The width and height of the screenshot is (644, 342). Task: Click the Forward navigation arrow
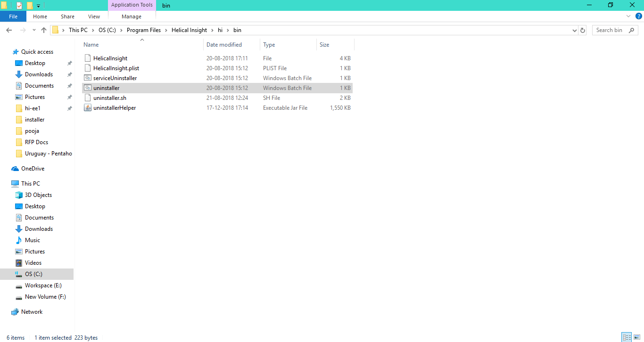click(23, 30)
